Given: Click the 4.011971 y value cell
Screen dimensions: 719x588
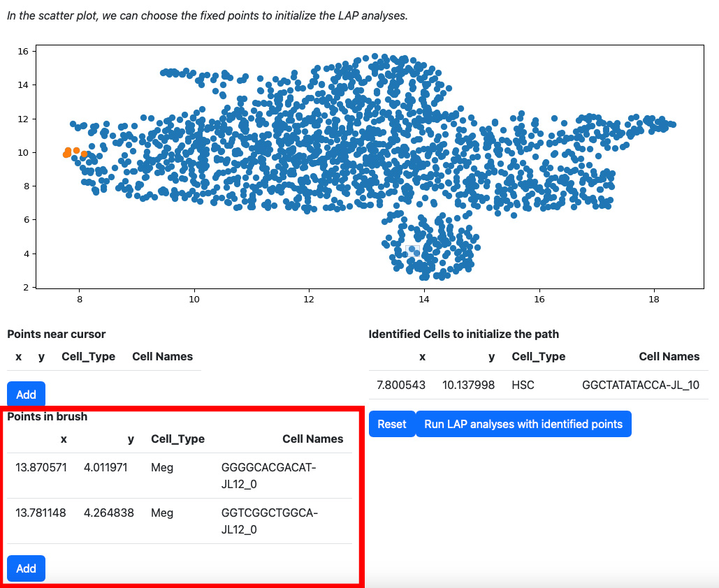Looking at the screenshot, I should (x=106, y=467).
